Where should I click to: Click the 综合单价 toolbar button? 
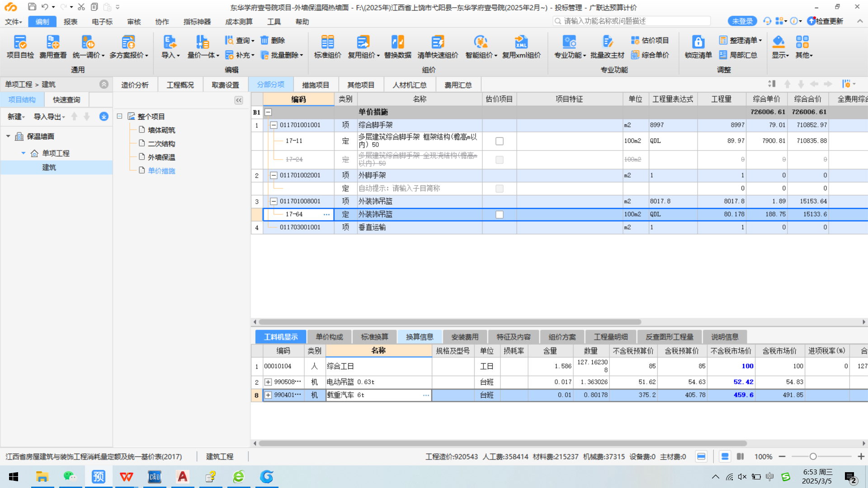pos(650,55)
